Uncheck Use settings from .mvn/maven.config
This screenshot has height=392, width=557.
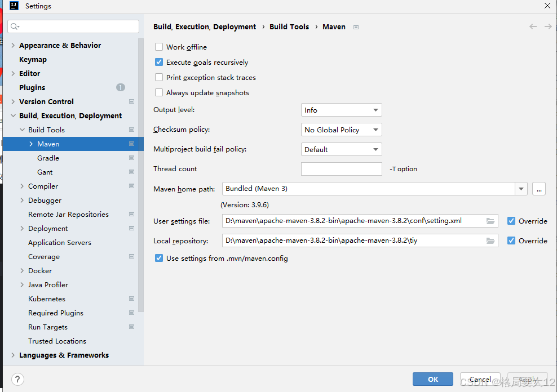click(159, 259)
